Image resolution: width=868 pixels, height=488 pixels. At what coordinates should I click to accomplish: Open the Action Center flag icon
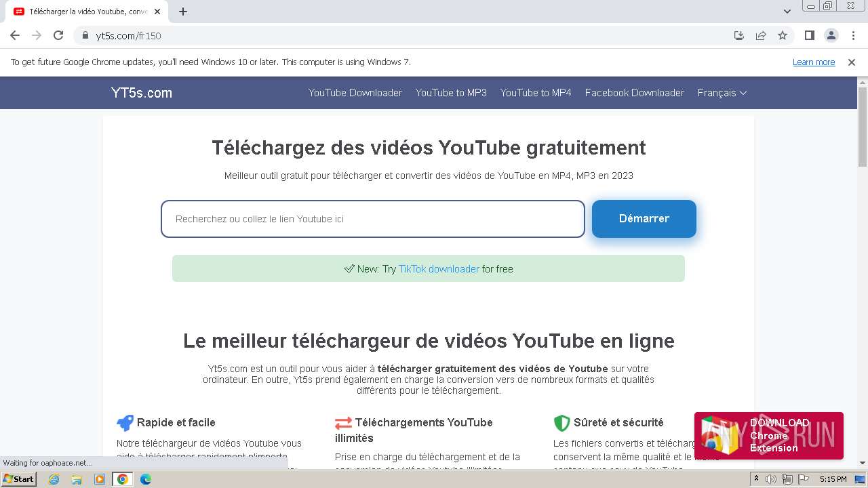(x=804, y=479)
